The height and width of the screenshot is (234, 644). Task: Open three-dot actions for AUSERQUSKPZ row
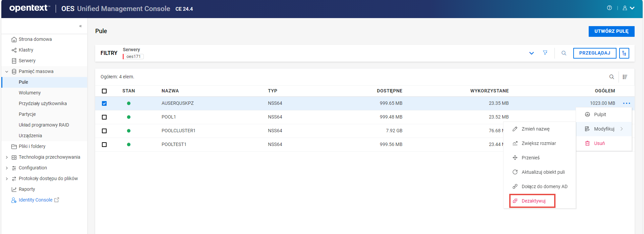click(x=626, y=103)
